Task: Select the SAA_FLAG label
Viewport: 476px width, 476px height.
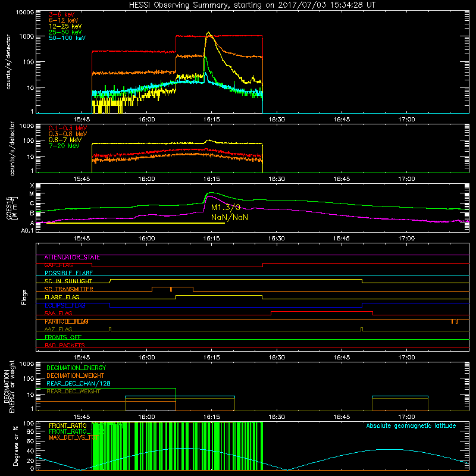Action: (x=58, y=313)
